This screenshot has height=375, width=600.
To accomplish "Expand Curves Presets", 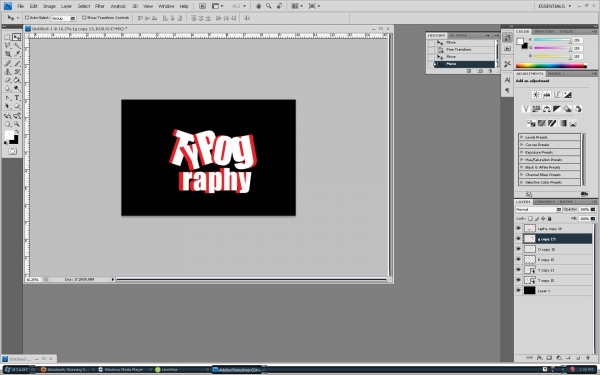I will 522,145.
